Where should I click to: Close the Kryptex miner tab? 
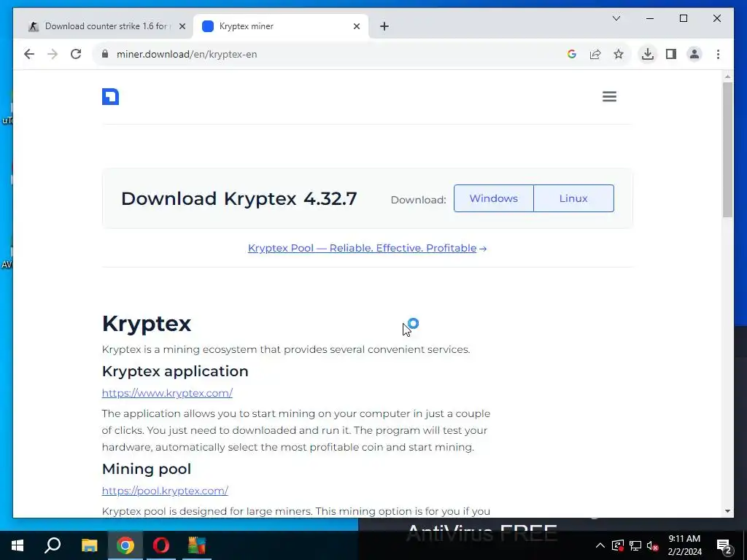pyautogui.click(x=356, y=26)
